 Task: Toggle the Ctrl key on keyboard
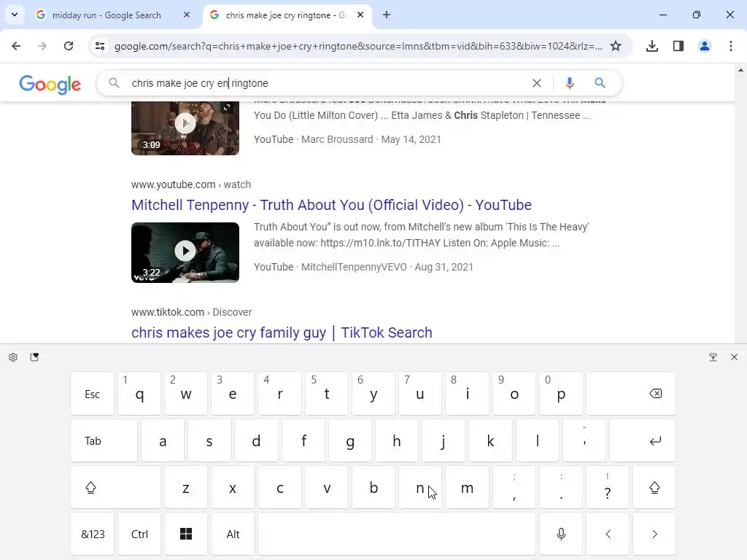(139, 534)
